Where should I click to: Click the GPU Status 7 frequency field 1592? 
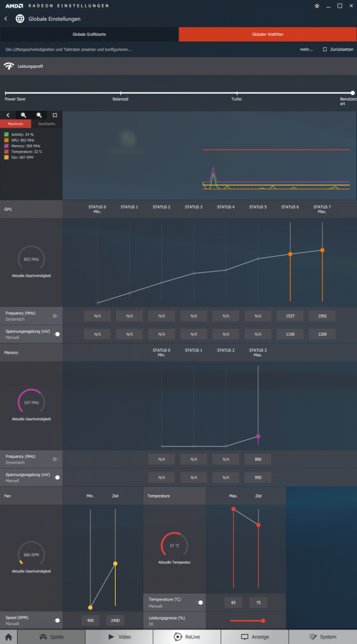pyautogui.click(x=322, y=316)
